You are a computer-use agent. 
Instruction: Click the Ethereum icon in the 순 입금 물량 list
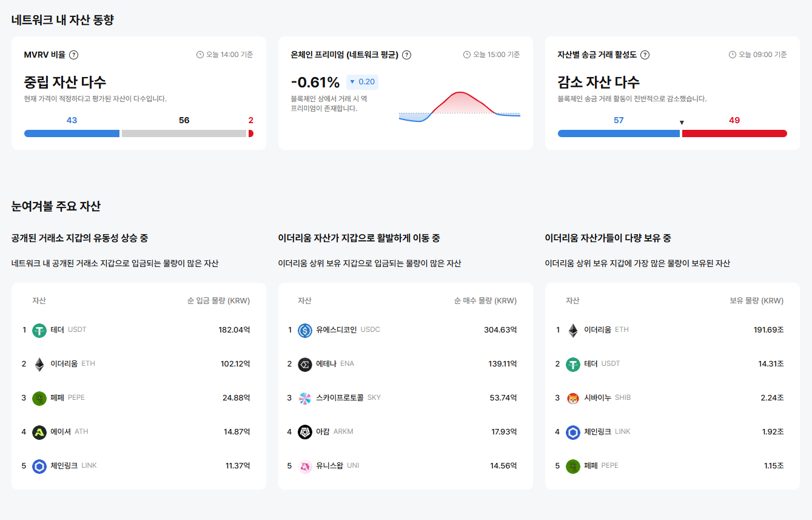click(39, 365)
